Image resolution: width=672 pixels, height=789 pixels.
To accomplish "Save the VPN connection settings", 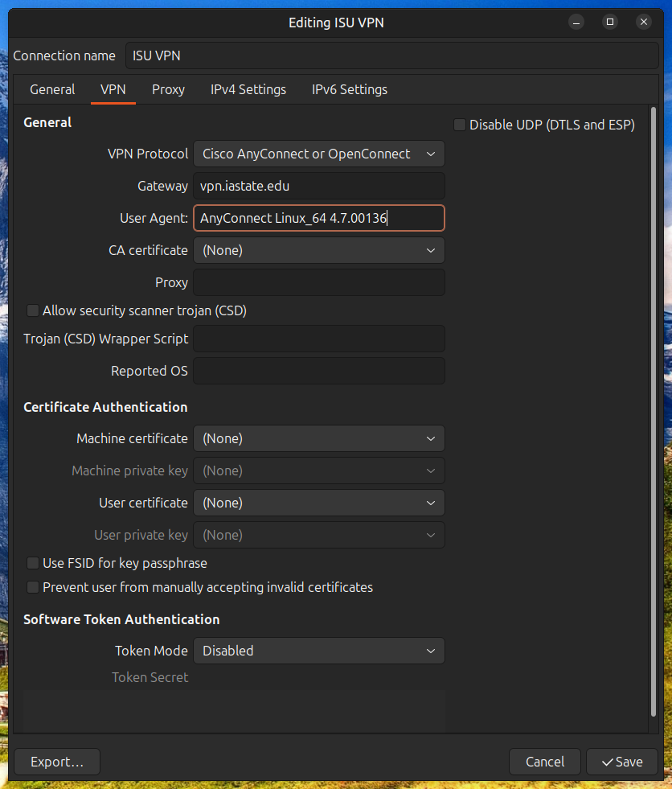I will tap(622, 762).
